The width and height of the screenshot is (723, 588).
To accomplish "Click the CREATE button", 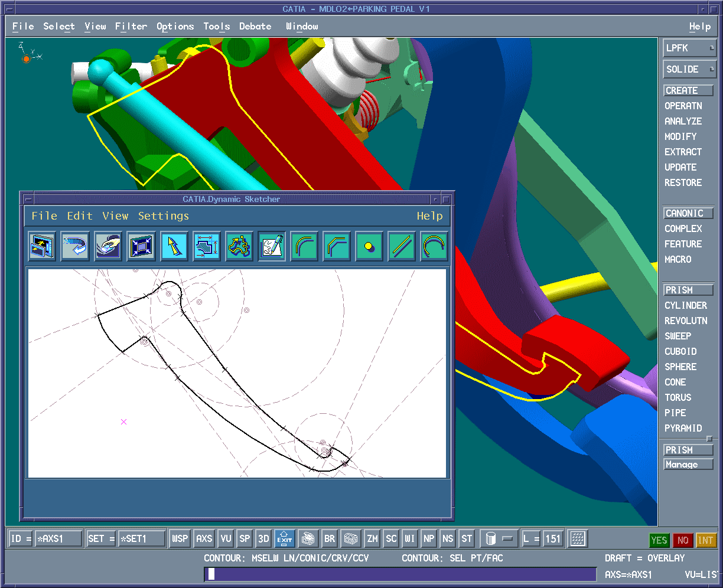I will coord(688,91).
